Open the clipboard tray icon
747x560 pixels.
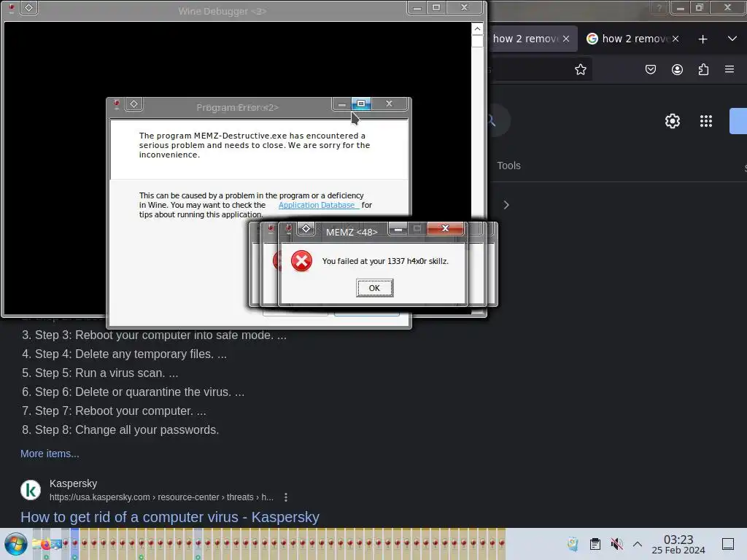[x=595, y=544]
